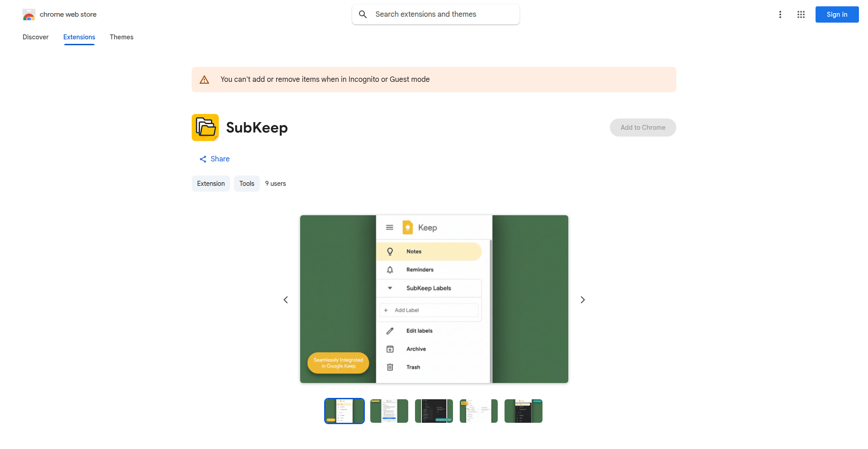
Task: Click the SubKeep title heading
Action: coord(257,128)
